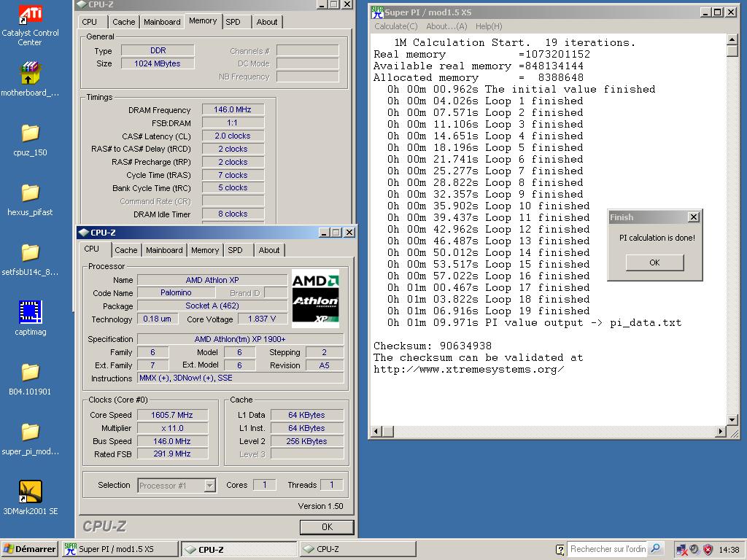Click the Rated FSB 291.9 MHz value

coord(172,454)
